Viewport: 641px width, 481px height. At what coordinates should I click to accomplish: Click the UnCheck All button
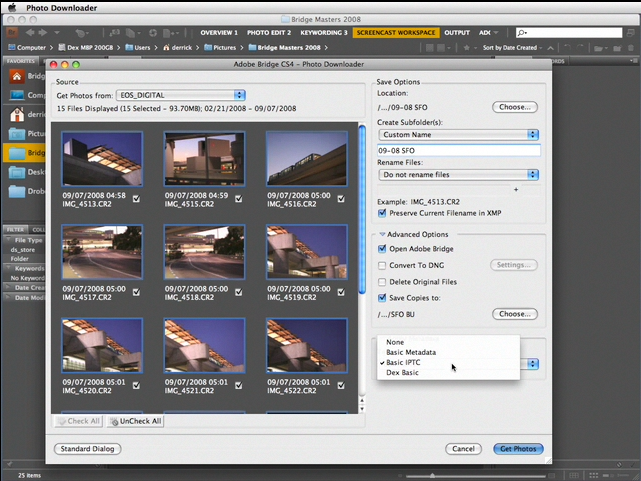tap(135, 421)
